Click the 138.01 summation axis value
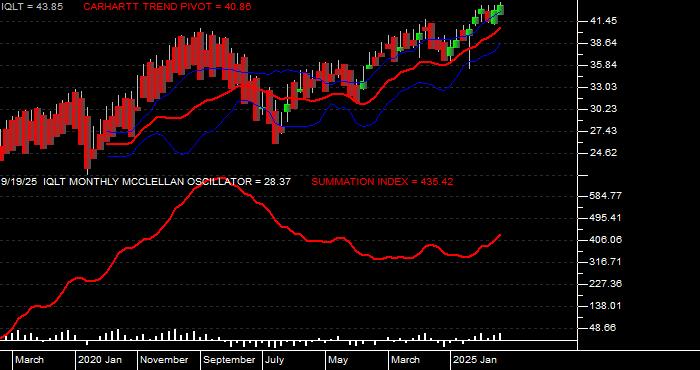700x370 pixels. click(606, 306)
